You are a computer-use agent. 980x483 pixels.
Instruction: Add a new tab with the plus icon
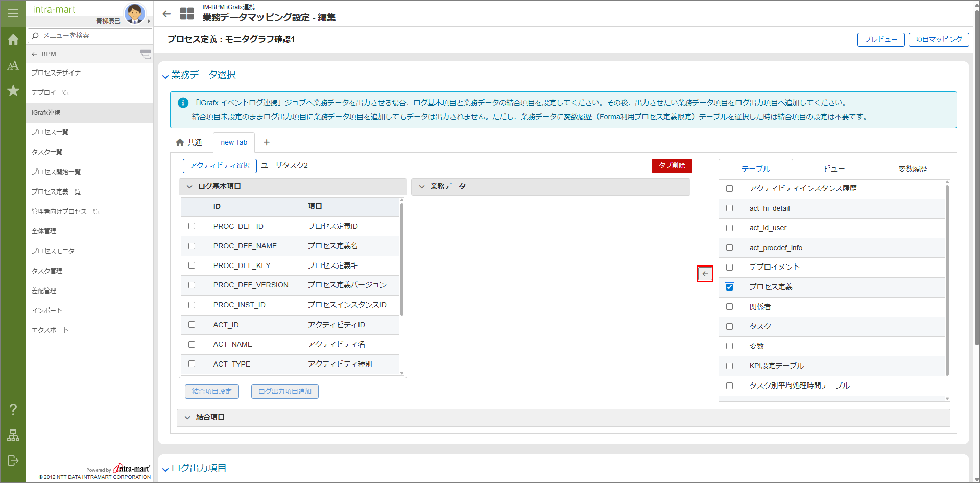(267, 142)
